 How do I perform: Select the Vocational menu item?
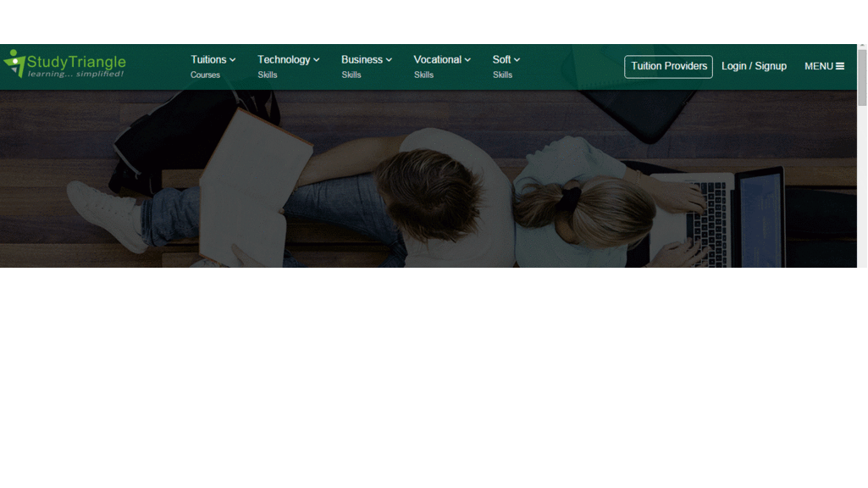[437, 60]
